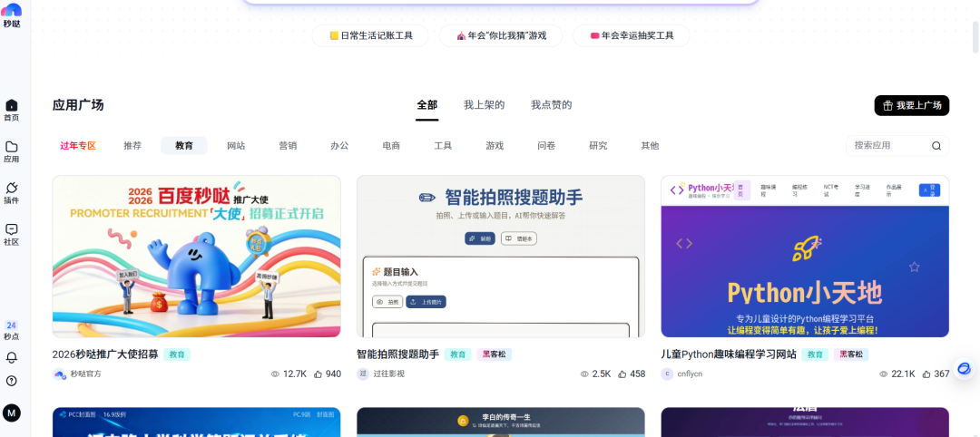Click the 儿童Python趣味编程学习网站 title
The image size is (980, 437).
point(729,354)
